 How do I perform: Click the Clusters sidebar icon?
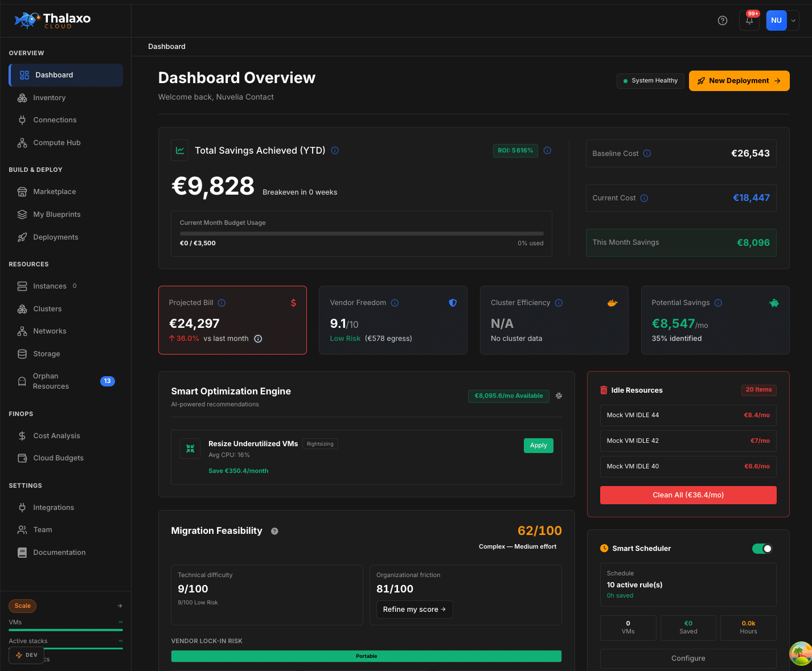pos(22,309)
